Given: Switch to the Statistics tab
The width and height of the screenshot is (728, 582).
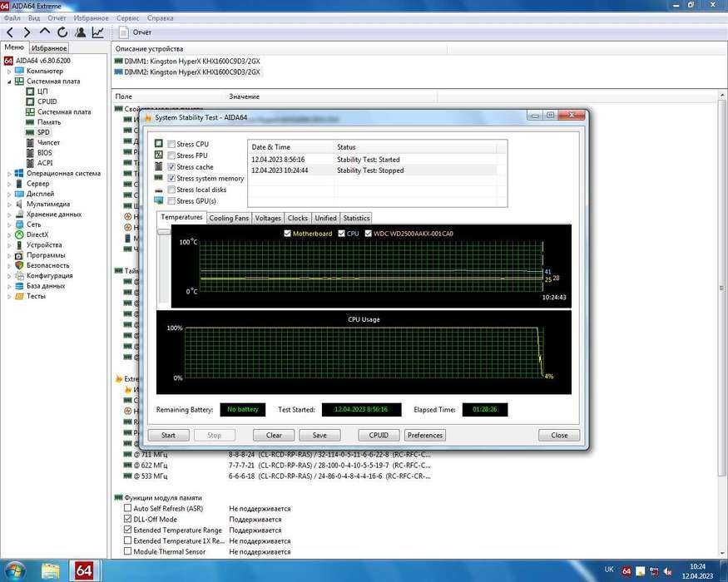Looking at the screenshot, I should 356,218.
